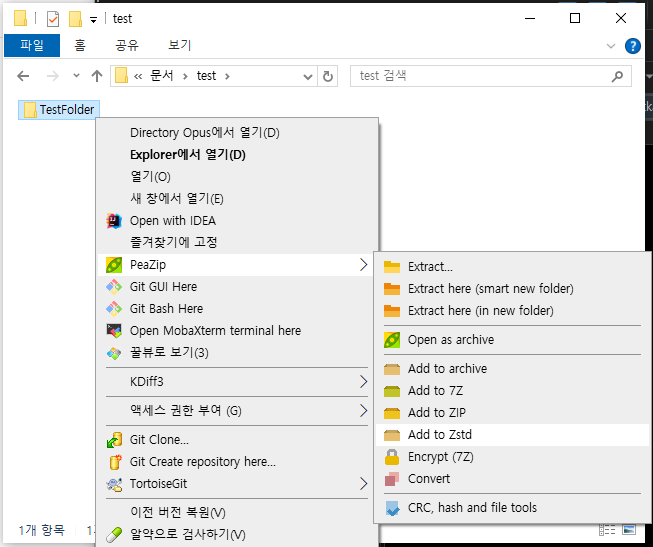Viewport: 653px width, 547px height.
Task: Click the Open as archive pea icon
Action: [392, 340]
